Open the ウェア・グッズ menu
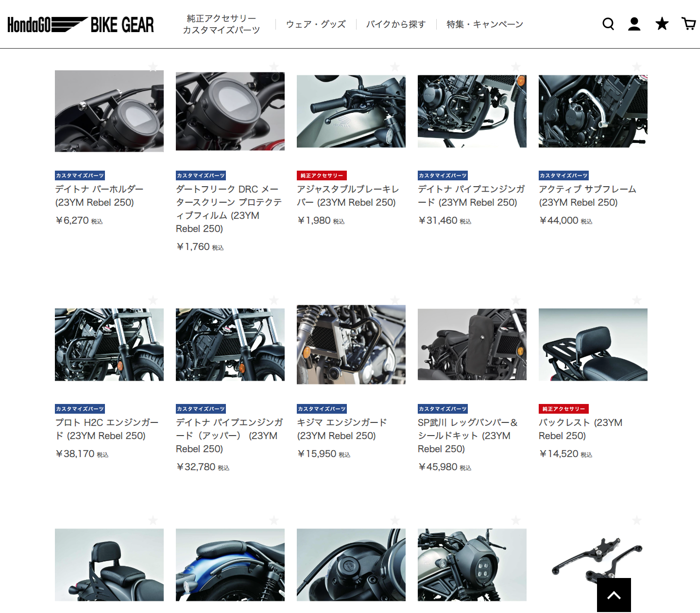Image resolution: width=700 pixels, height=613 pixels. (316, 24)
